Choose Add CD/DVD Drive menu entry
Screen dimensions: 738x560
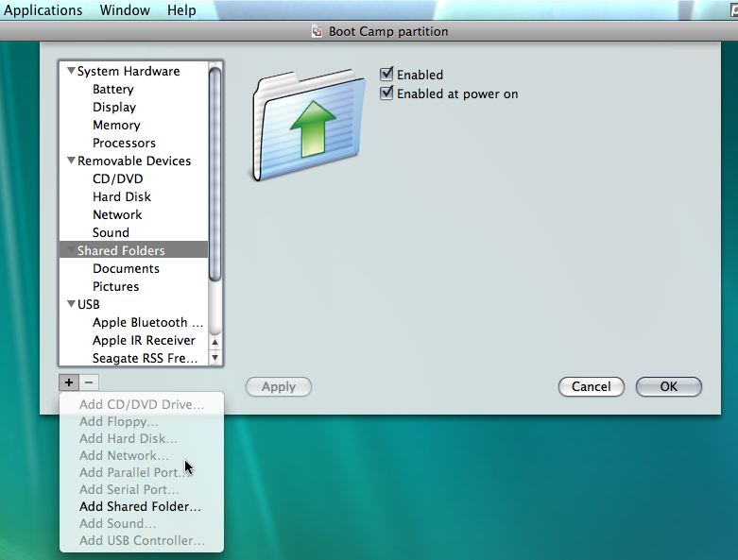pyautogui.click(x=142, y=404)
